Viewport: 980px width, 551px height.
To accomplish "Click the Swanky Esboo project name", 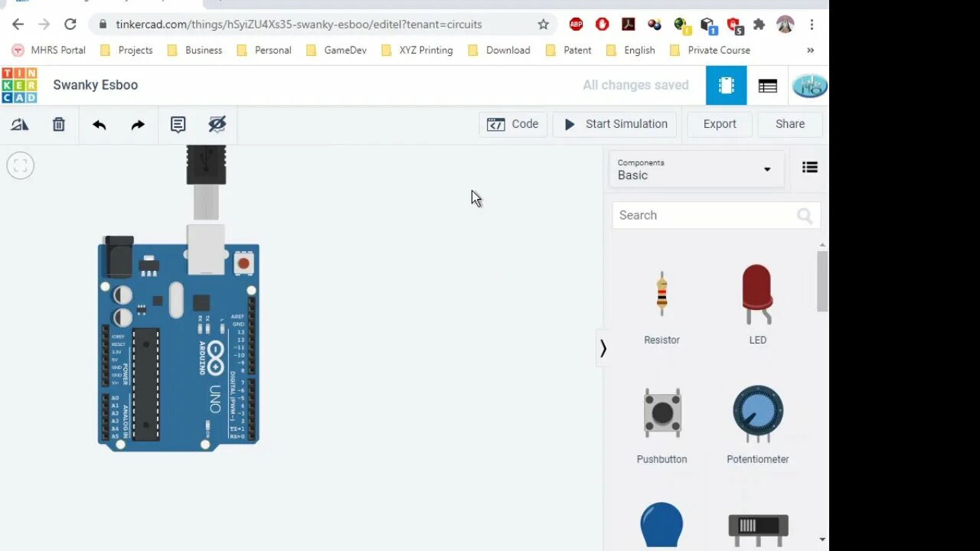I will pyautogui.click(x=96, y=85).
